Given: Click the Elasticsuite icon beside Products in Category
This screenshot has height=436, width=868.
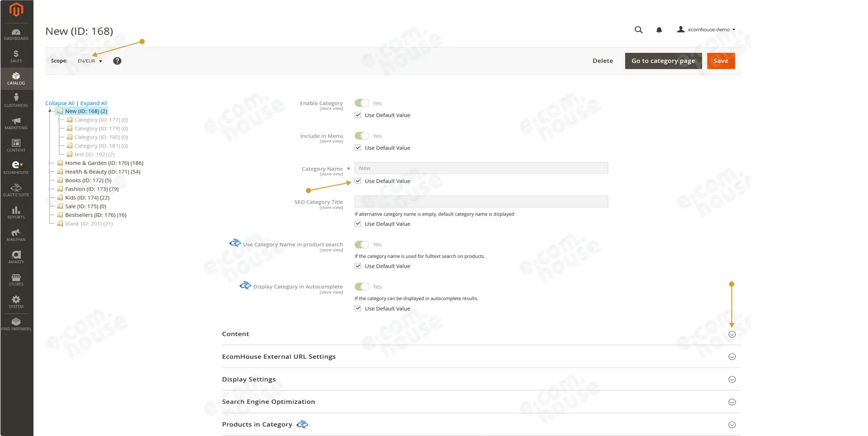Looking at the screenshot, I should (x=302, y=425).
